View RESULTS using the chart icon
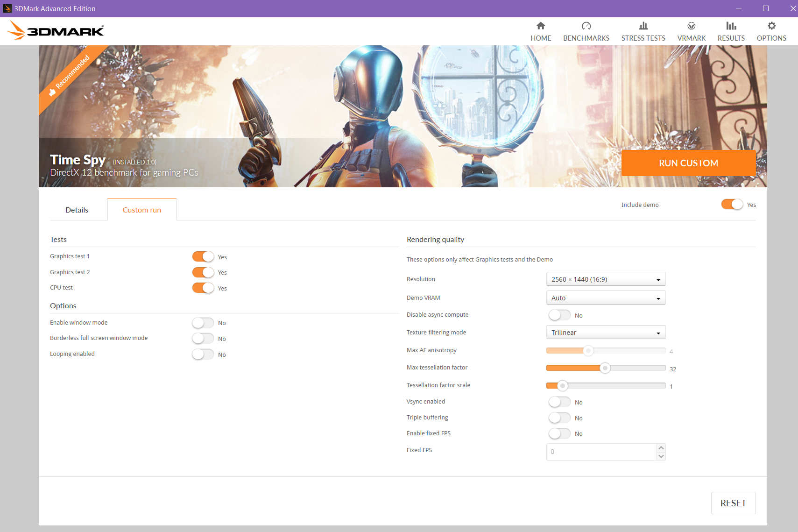 731,31
